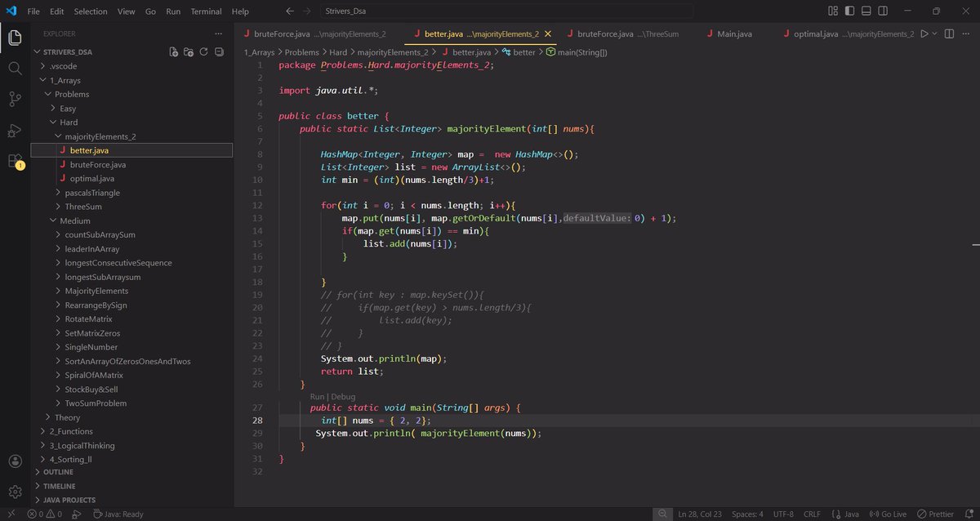Show errors and warnings in Problems
Image resolution: width=980 pixels, height=521 pixels.
coord(45,514)
